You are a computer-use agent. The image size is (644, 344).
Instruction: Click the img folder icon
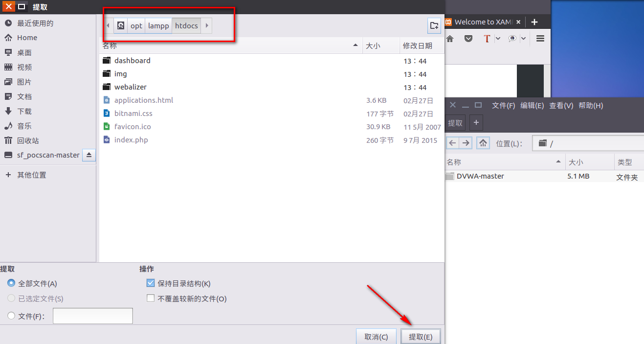107,74
